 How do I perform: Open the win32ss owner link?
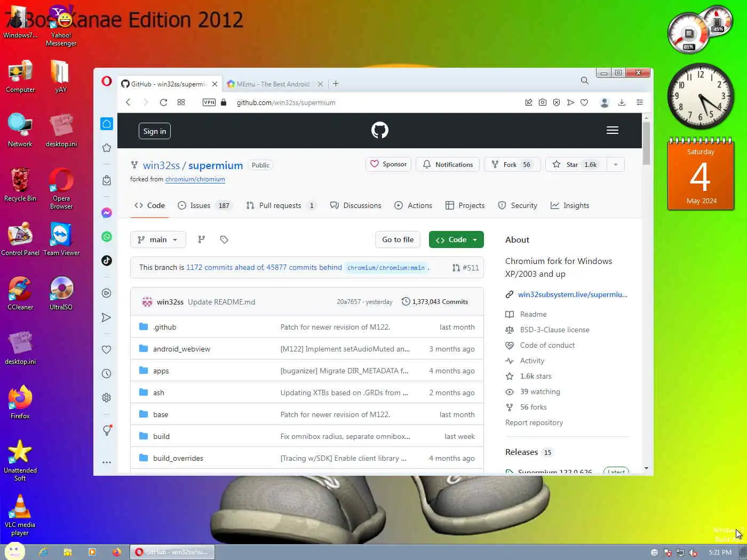pos(161,165)
